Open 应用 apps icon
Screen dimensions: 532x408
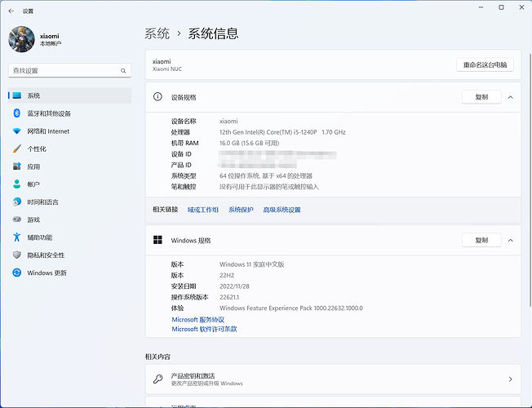pos(16,166)
